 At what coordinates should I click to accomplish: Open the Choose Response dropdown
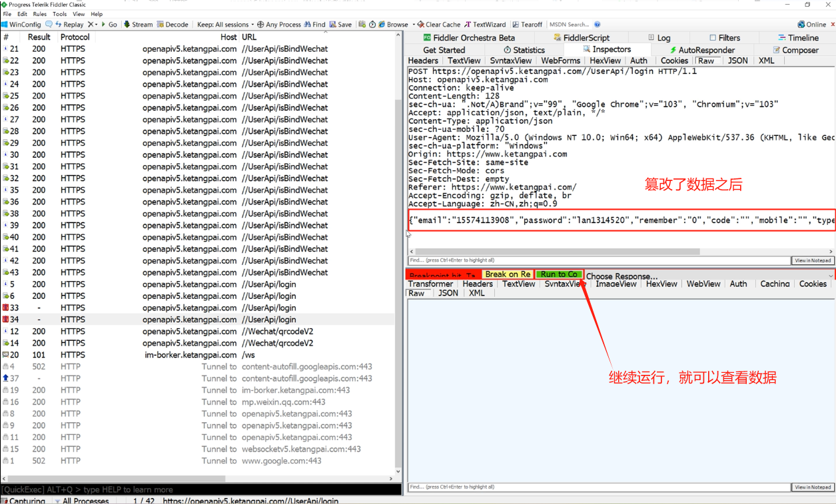point(709,276)
